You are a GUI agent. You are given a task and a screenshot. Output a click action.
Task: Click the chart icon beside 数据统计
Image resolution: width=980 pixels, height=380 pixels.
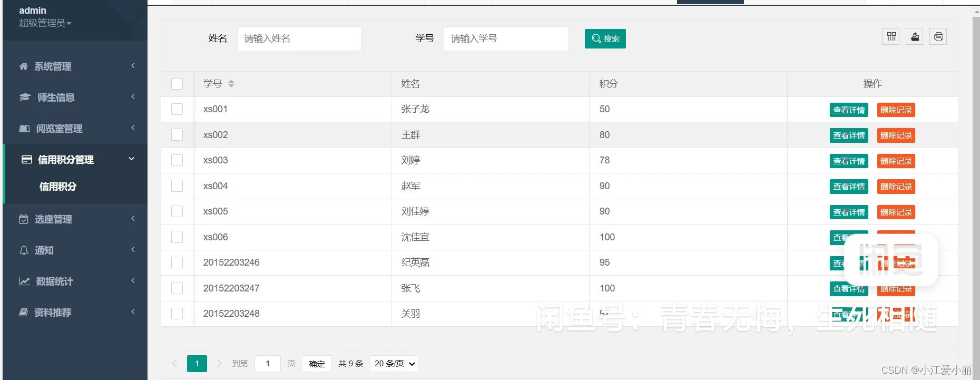click(x=24, y=281)
